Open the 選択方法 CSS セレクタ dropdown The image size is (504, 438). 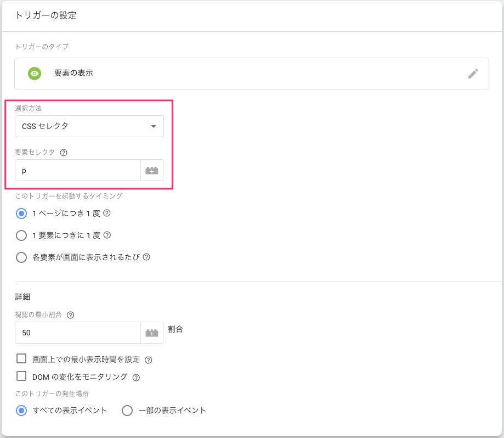[x=89, y=126]
